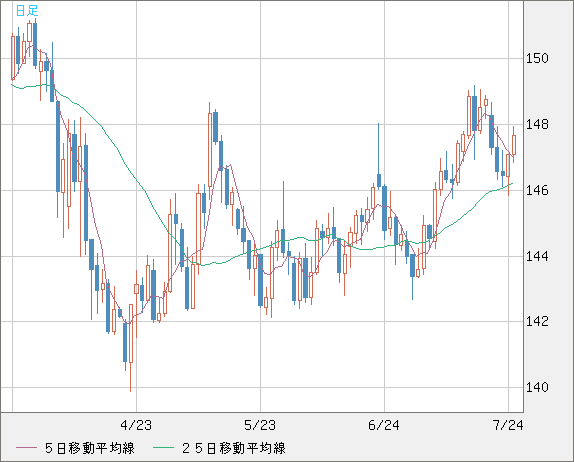Click the 7/24 date axis label
Viewport: 574px width, 462px height.
tap(508, 425)
